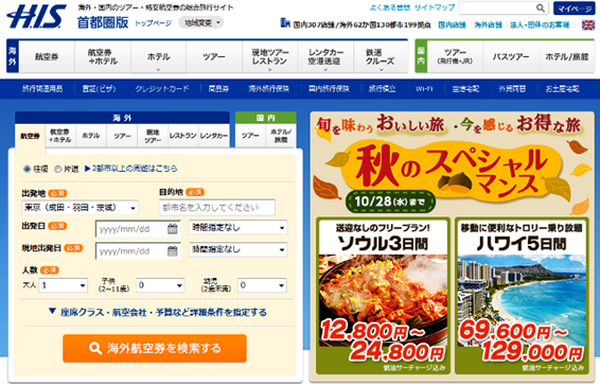The width and height of the screenshot is (600, 384).
Task: Open the 地域変更 region dropdown
Action: coord(201,23)
